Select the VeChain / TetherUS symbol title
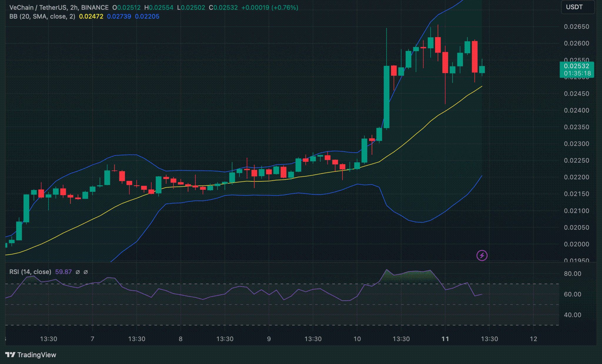602x364 pixels. (x=59, y=8)
